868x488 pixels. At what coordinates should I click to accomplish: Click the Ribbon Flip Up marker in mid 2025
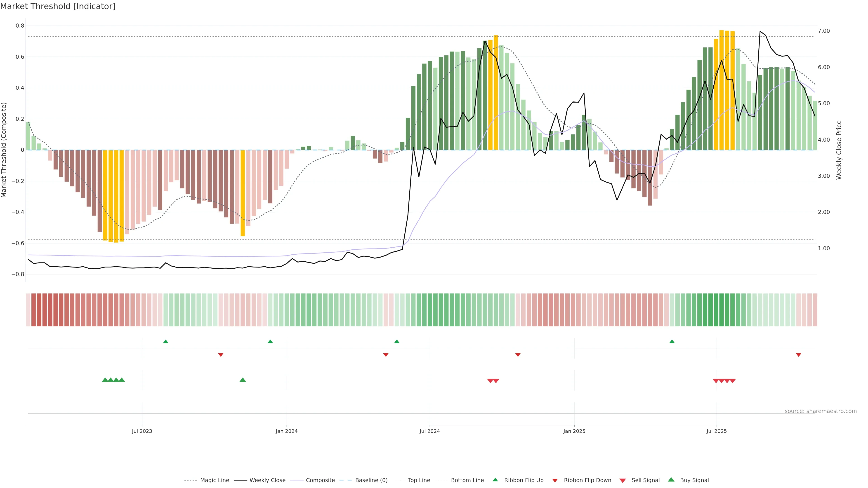(672, 342)
